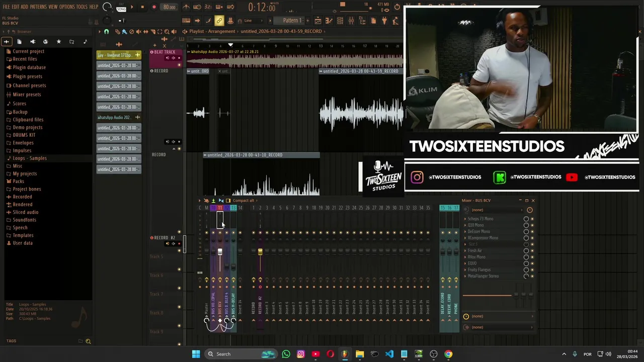Select the browser files tab icon

tap(19, 42)
